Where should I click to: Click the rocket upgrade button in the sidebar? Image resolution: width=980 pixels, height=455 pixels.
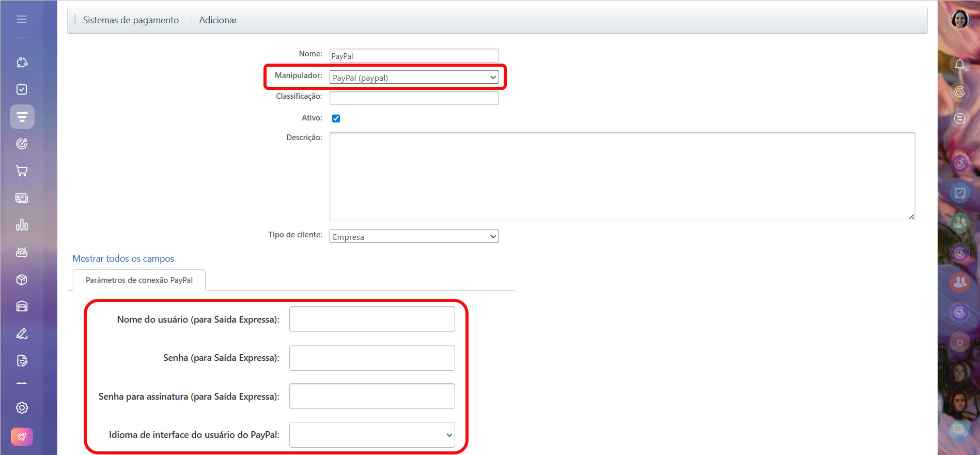(22, 437)
